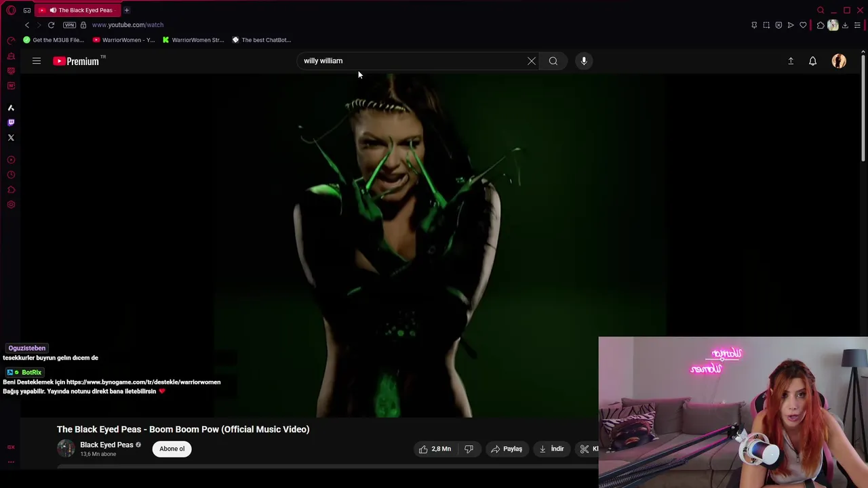
Task: Click the pinboard pin icon in address bar
Action: tap(754, 25)
